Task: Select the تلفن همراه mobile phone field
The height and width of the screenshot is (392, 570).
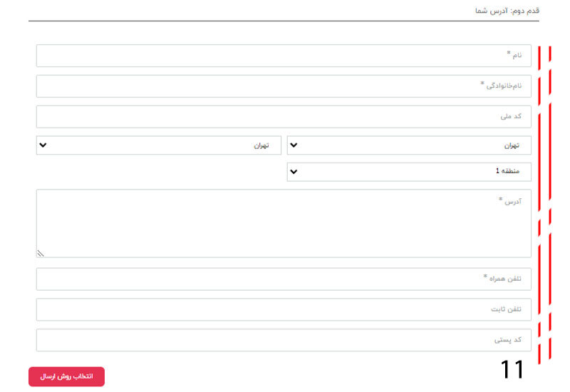Action: [284, 279]
